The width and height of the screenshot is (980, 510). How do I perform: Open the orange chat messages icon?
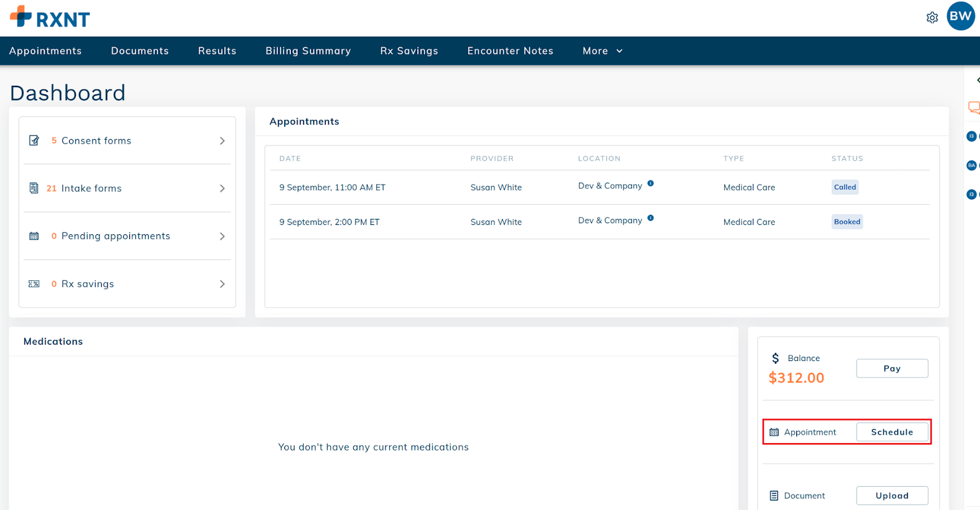tap(973, 108)
